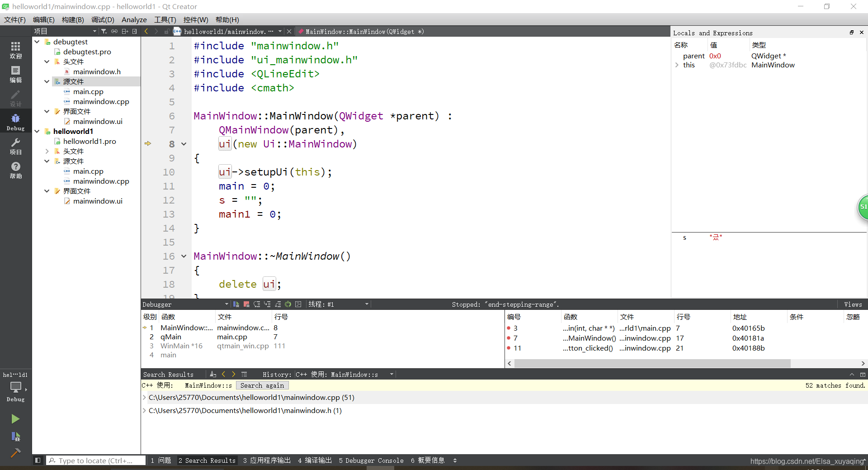Go to previous search result
Viewport: 868px width, 470px height.
click(223, 374)
